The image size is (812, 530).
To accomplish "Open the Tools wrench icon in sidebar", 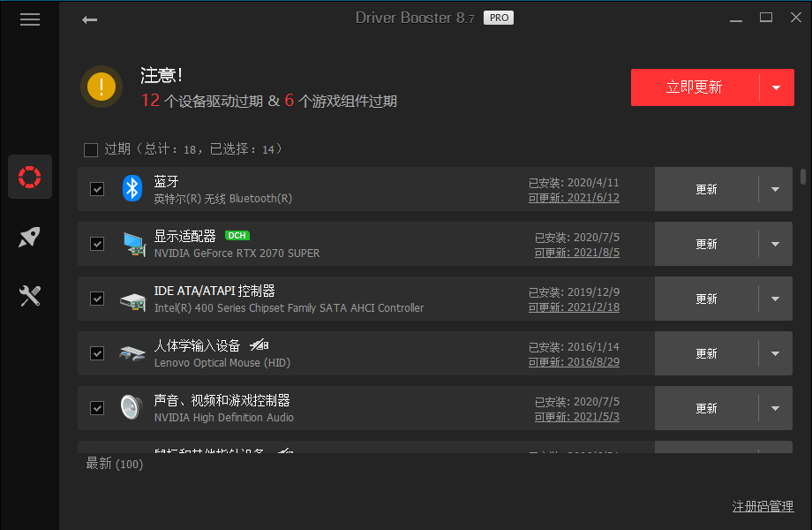I will [29, 296].
